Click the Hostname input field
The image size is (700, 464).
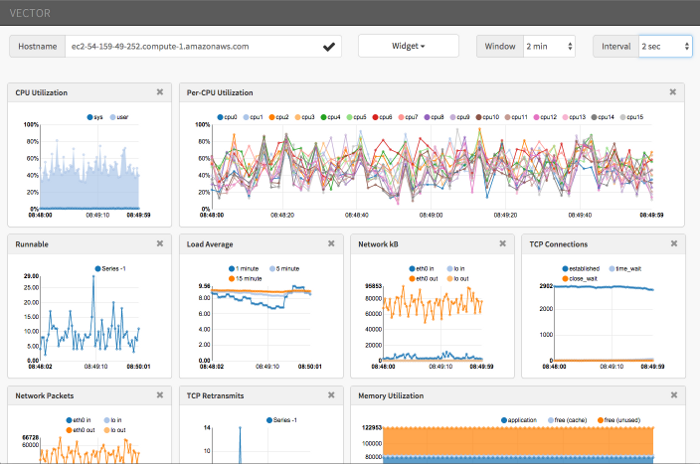coord(190,46)
